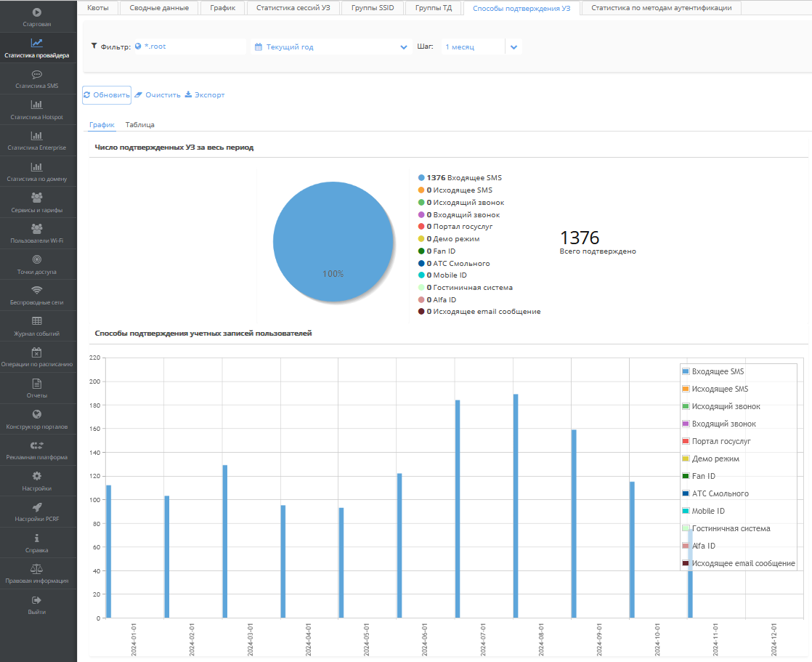Switch to the Сводные данные tab

click(x=159, y=8)
